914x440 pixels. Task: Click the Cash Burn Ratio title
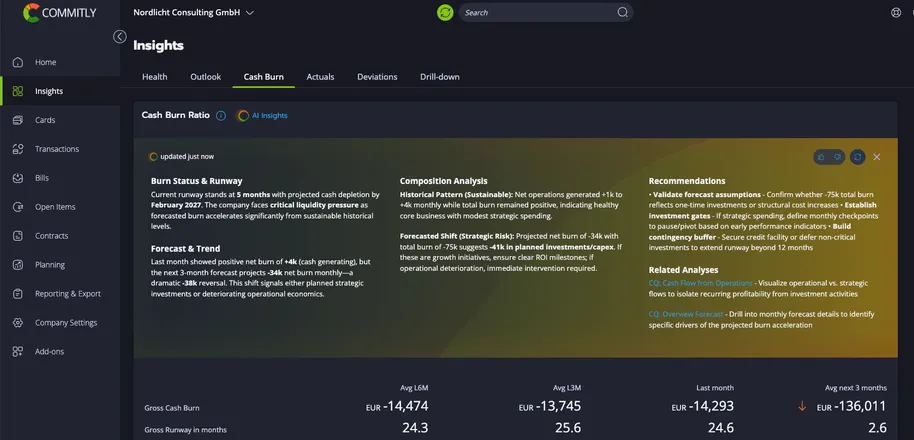coord(175,115)
